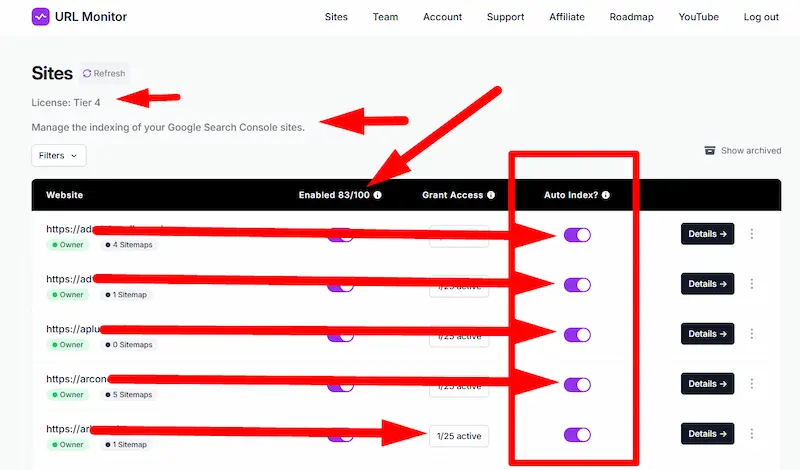Screen dimensions: 800x470
Task: Open the Affiliate page
Action: coord(567,17)
